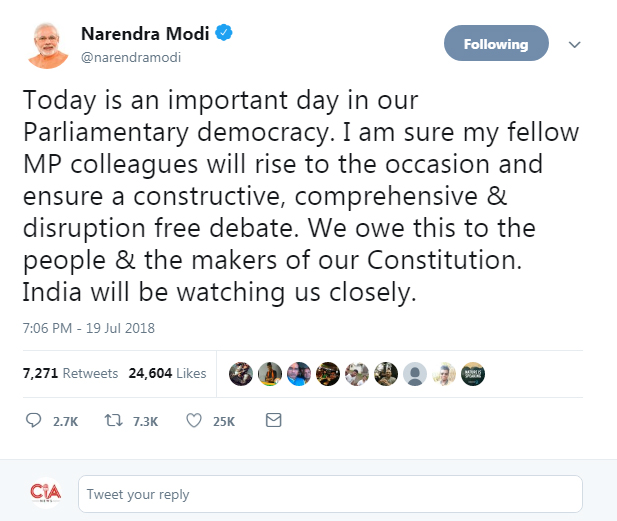Viewport: 617px width, 521px height.
Task: Open Narendra Modi's profile picture
Action: click(x=48, y=45)
